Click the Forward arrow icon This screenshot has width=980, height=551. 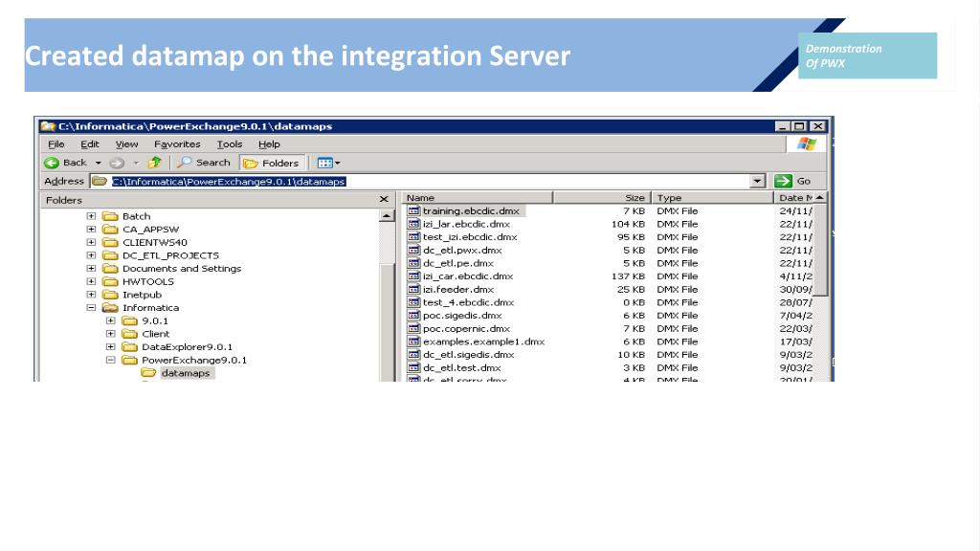(116, 163)
